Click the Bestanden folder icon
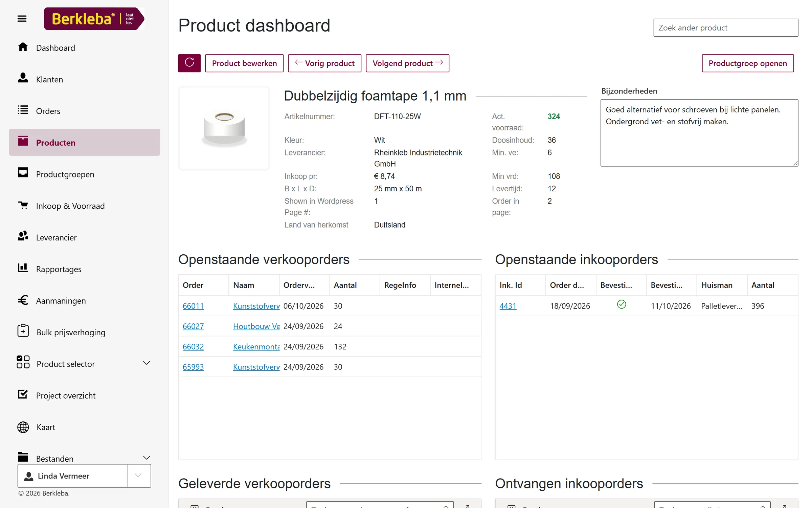This screenshot has width=812, height=508. coord(23,457)
